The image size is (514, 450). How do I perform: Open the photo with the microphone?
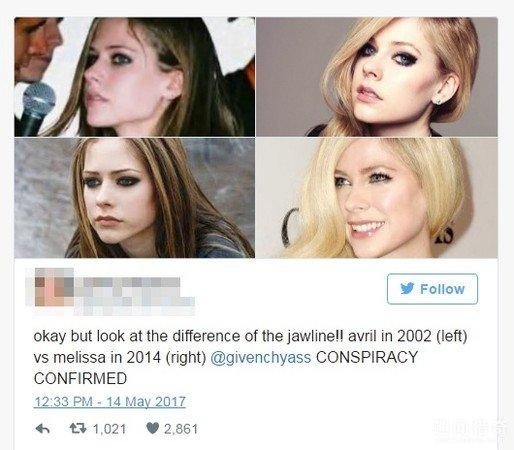click(x=135, y=77)
